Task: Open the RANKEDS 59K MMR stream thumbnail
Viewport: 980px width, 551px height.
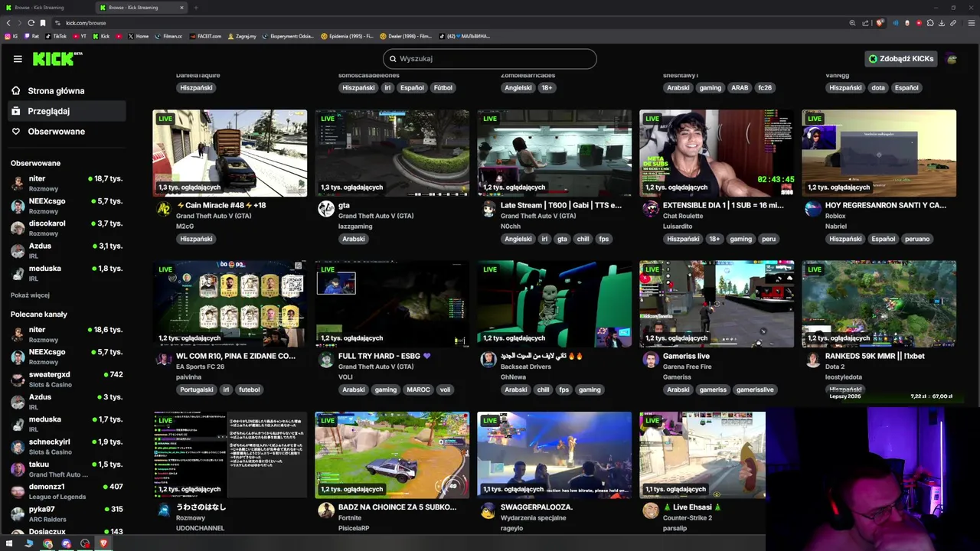Action: click(879, 304)
